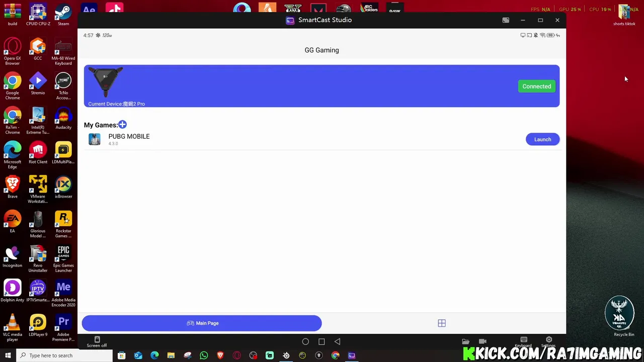The width and height of the screenshot is (644, 362).
Task: Open VMware Workstation shortcut
Action: click(x=38, y=190)
